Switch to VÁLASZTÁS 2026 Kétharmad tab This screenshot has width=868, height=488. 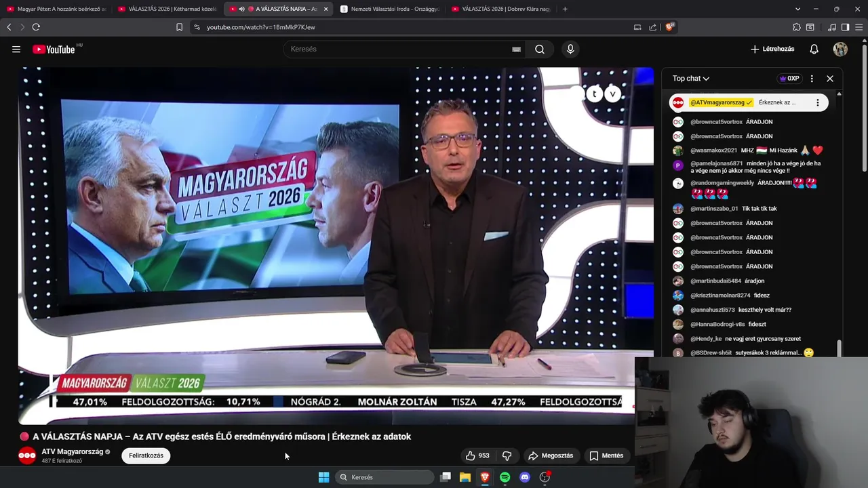[167, 9]
